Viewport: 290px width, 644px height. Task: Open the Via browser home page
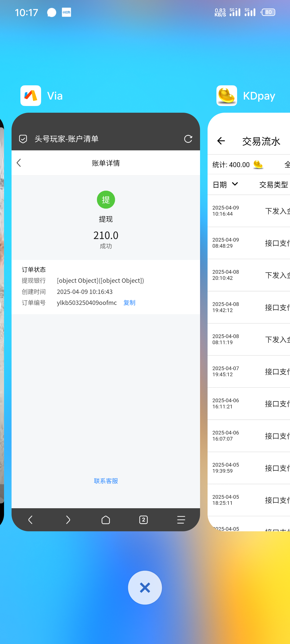point(106,520)
